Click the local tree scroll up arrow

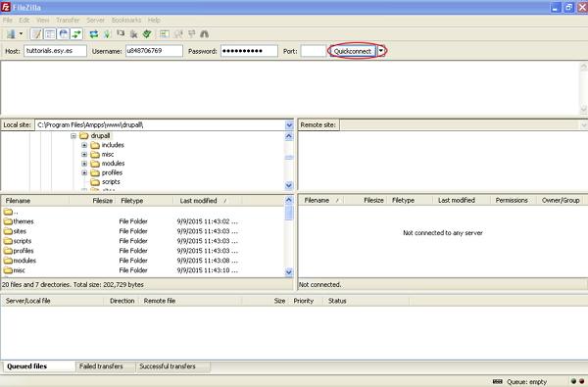(289, 136)
